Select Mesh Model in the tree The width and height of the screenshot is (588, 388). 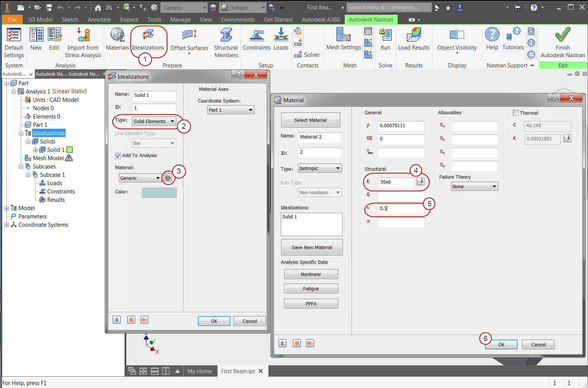48,158
